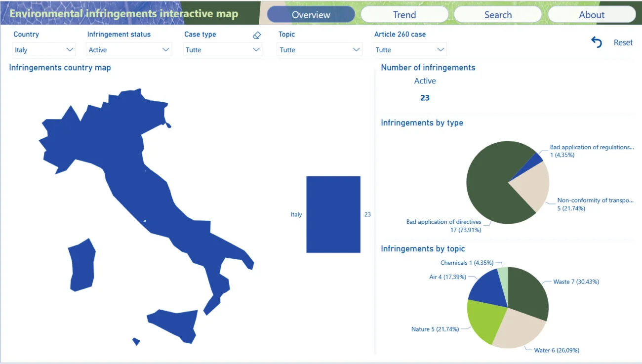Click the eraser icon beside Case type
Viewport: 642px width, 364px height.
coord(256,35)
